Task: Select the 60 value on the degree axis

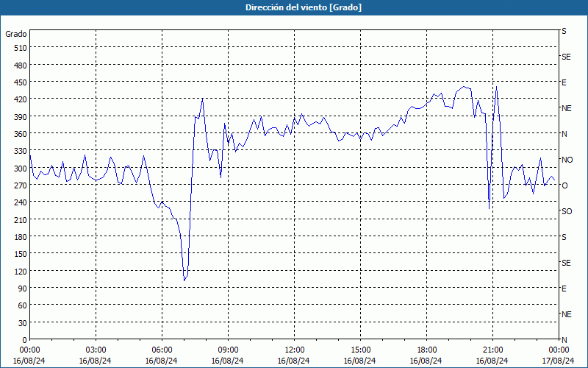Action: pos(23,305)
